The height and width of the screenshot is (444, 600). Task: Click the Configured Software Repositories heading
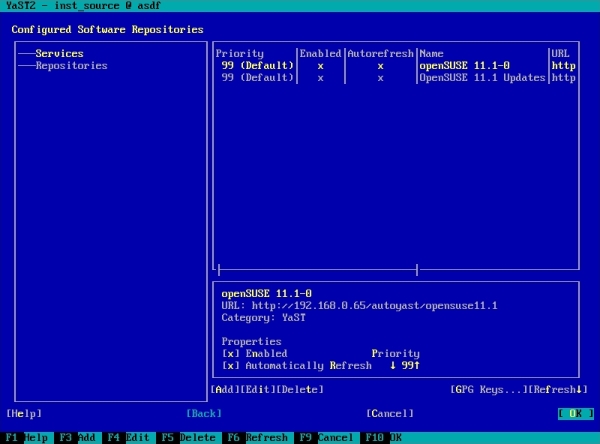tap(107, 29)
